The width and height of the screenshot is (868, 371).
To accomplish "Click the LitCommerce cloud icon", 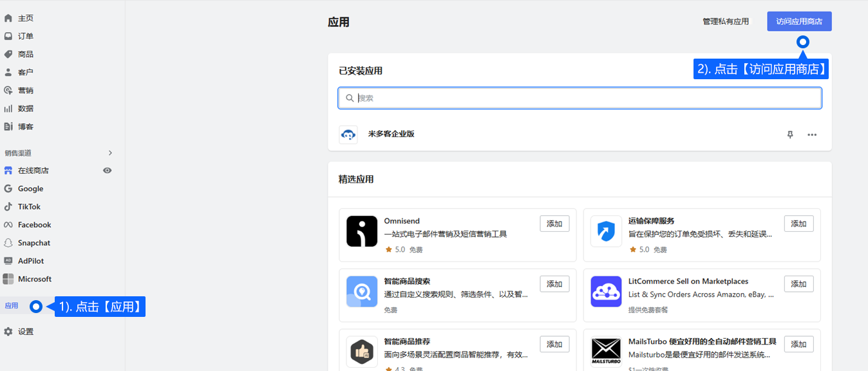I will click(606, 292).
